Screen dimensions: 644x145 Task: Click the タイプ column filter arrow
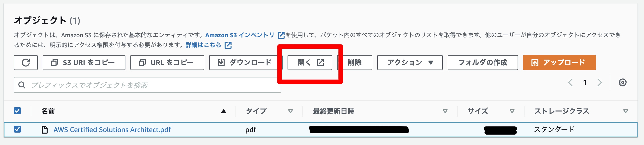pos(290,111)
